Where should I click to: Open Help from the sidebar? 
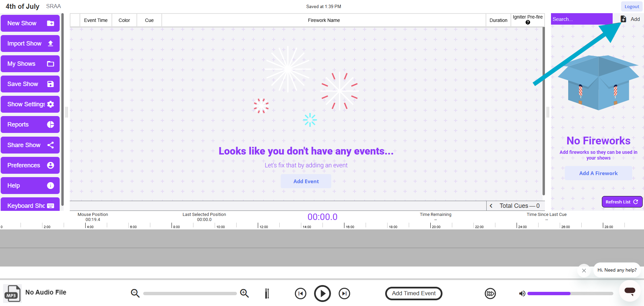[51, 185]
